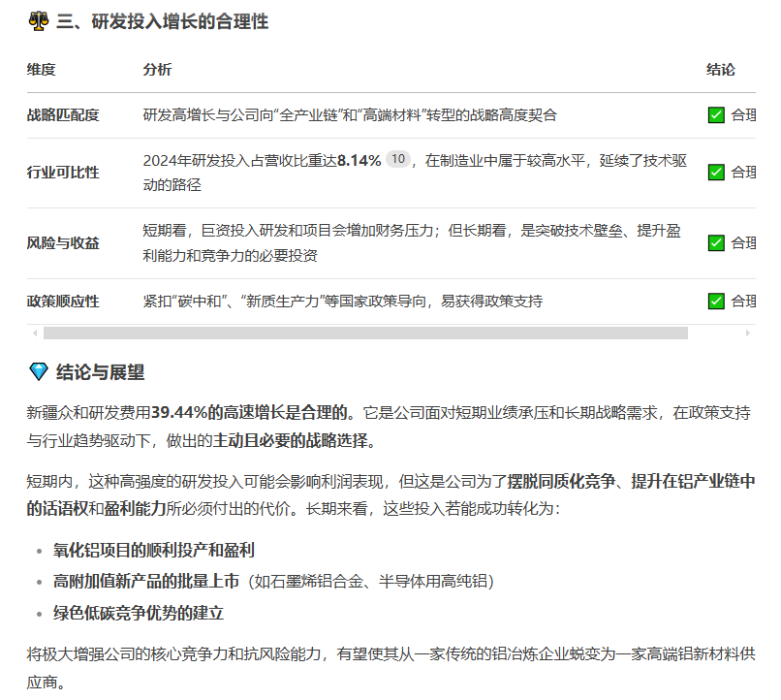Click the 风险与收益 row label
Image resolution: width=781 pixels, height=700 pixels.
tap(63, 243)
